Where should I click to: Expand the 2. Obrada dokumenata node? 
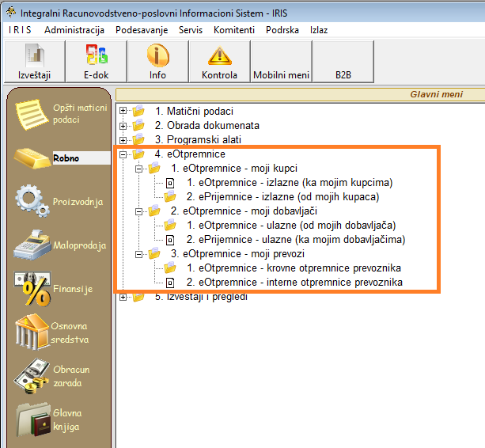(x=123, y=125)
